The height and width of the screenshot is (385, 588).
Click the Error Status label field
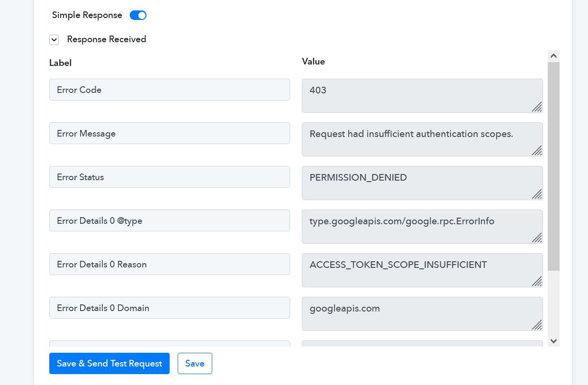tap(170, 177)
